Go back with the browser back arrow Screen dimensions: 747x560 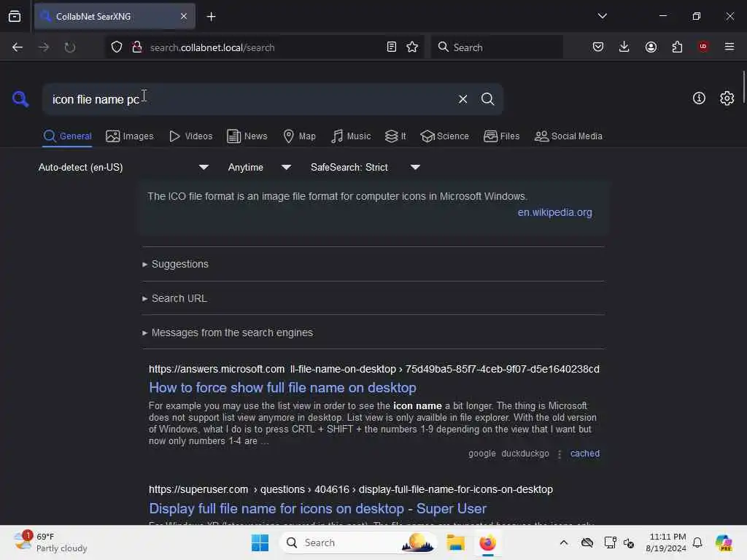coord(18,47)
